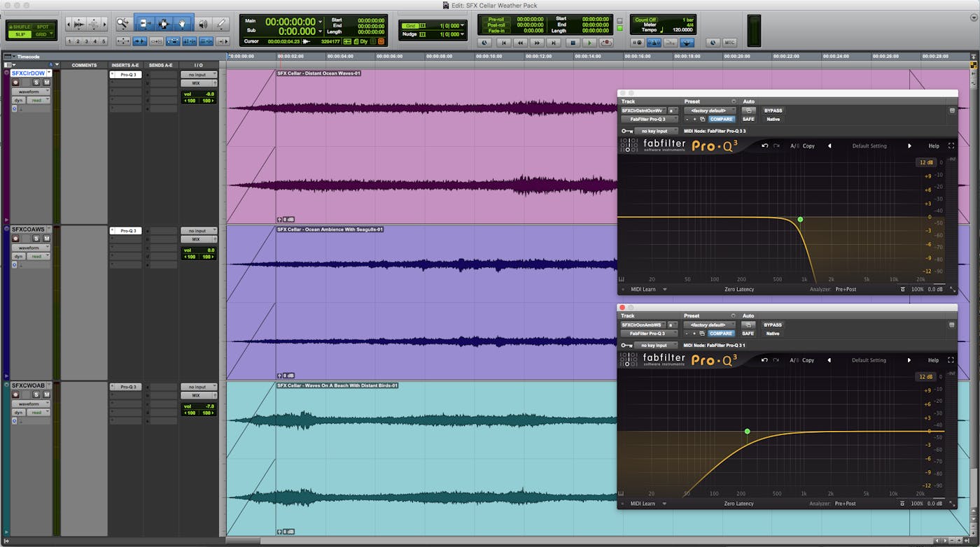Solo the SFXClrDOW track
The height and width of the screenshot is (547, 980).
tap(36, 83)
